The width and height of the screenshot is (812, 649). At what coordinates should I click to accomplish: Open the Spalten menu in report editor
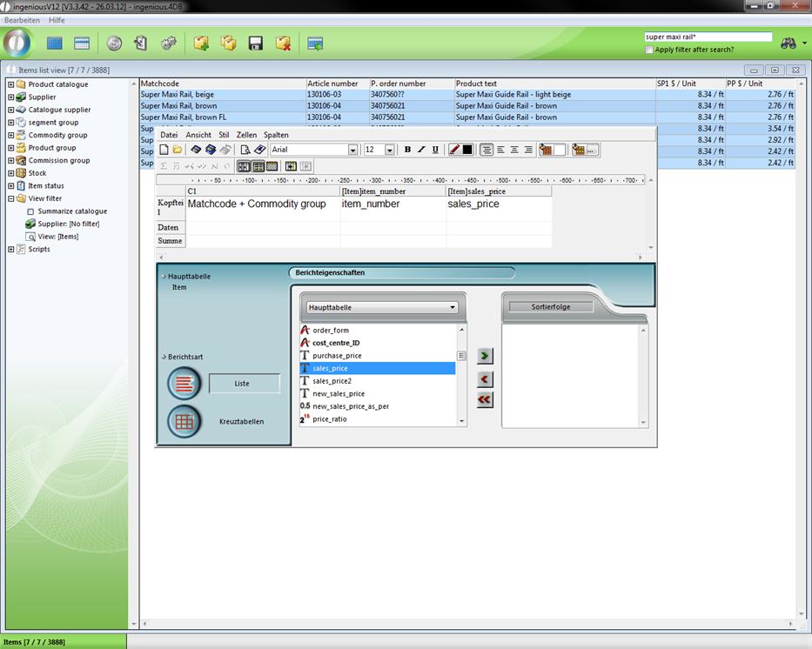(x=276, y=135)
